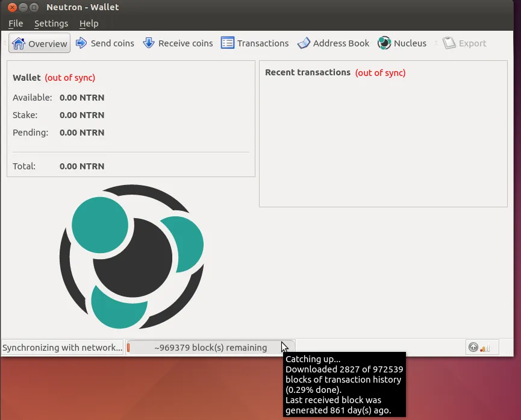Click Recent transactions '(out of sync)' warning

(x=381, y=73)
